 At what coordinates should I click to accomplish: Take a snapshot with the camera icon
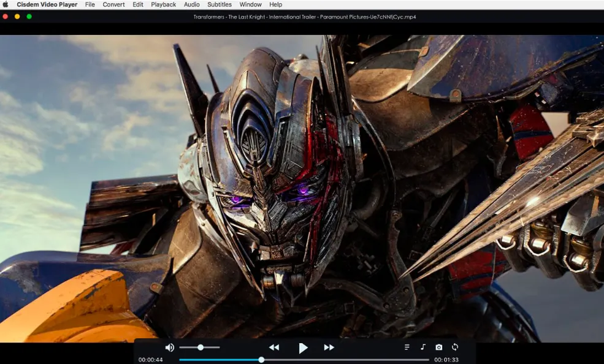[439, 347]
